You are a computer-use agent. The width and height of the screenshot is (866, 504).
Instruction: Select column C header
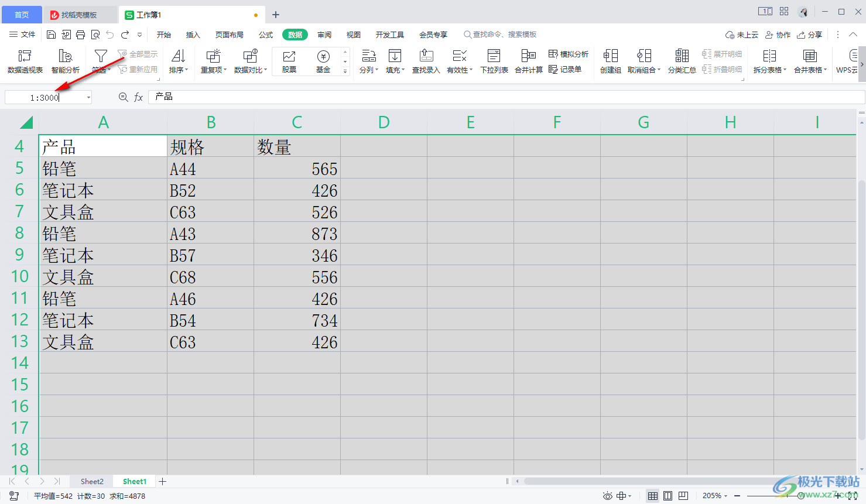tap(297, 122)
